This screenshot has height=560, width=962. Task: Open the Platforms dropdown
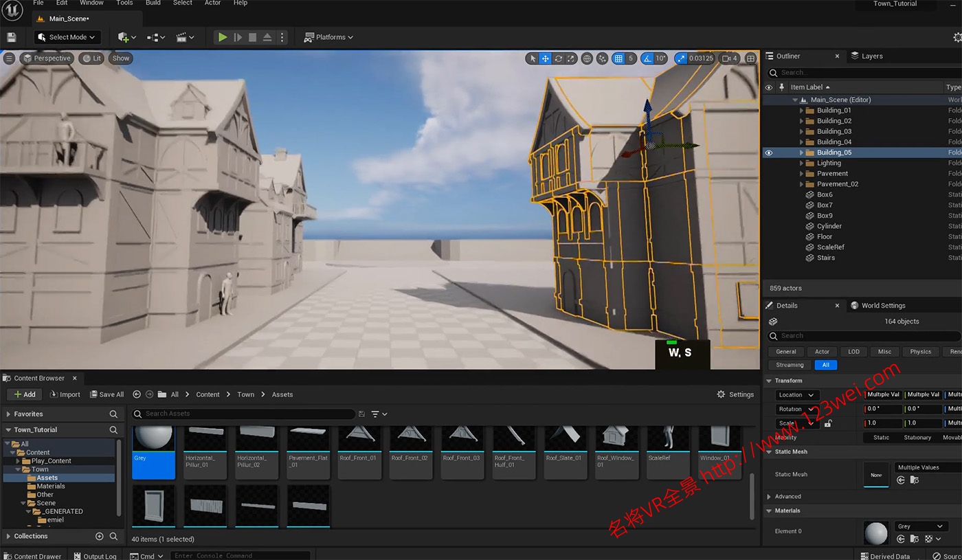tap(328, 37)
